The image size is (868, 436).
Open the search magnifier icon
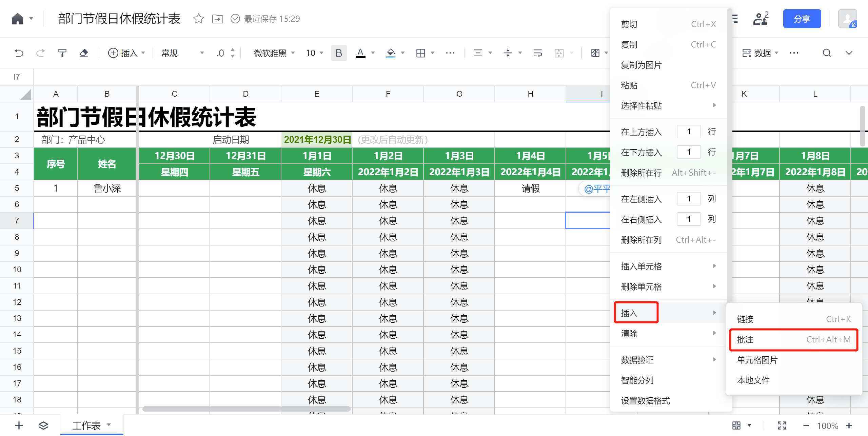(827, 53)
